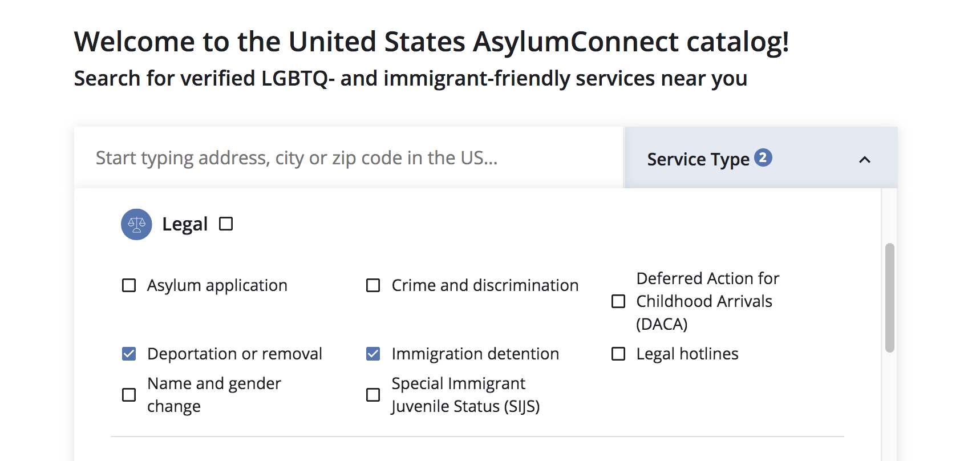The height and width of the screenshot is (461, 980).
Task: Enable the Asylum application checkbox
Action: tap(129, 285)
